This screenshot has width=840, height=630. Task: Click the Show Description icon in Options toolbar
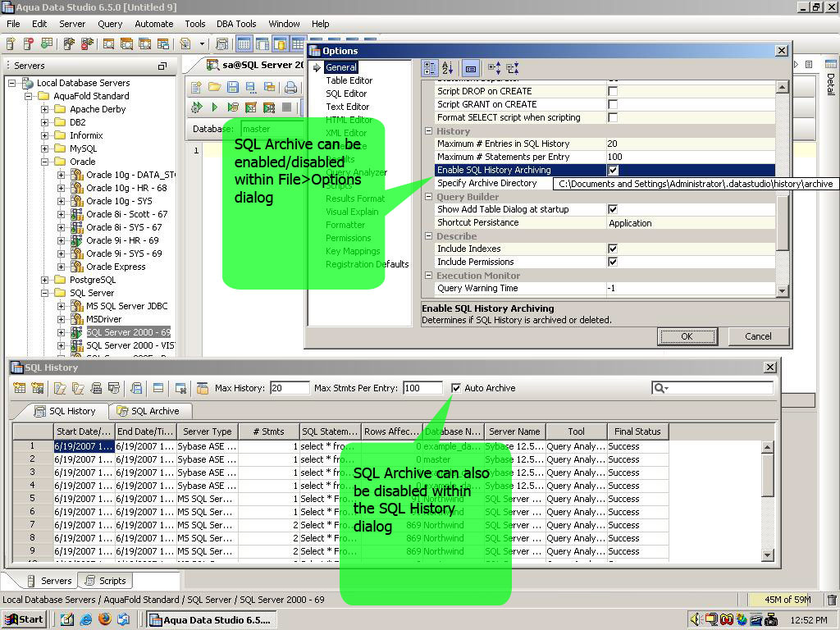coord(470,68)
